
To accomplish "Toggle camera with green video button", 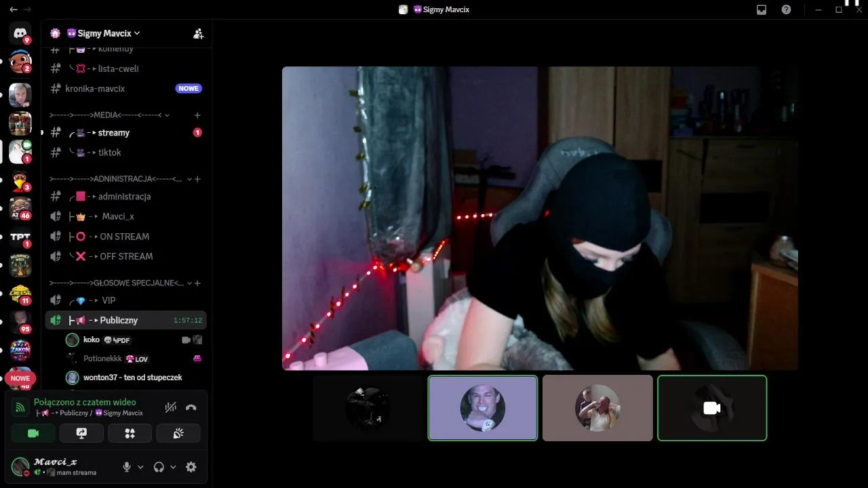I will pyautogui.click(x=33, y=433).
